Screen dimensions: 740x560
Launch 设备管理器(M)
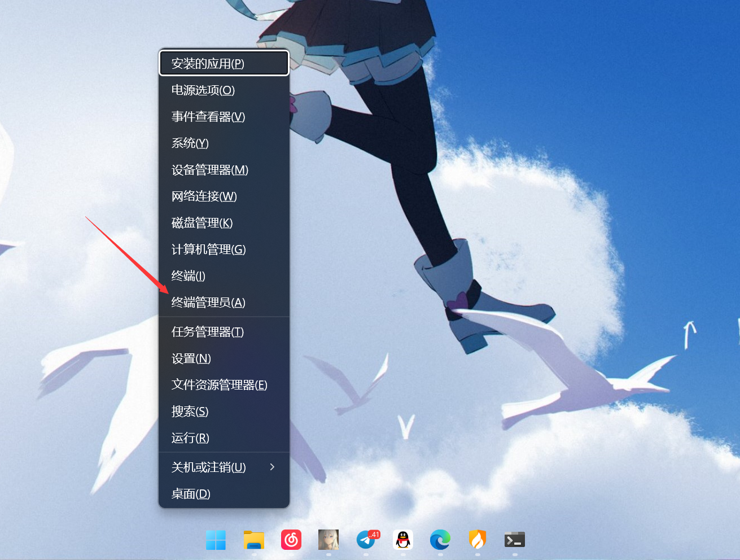click(x=224, y=170)
